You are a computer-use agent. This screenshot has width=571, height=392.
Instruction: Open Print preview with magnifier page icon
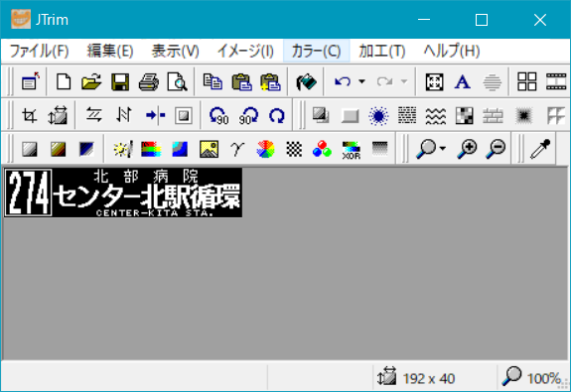coord(177,81)
